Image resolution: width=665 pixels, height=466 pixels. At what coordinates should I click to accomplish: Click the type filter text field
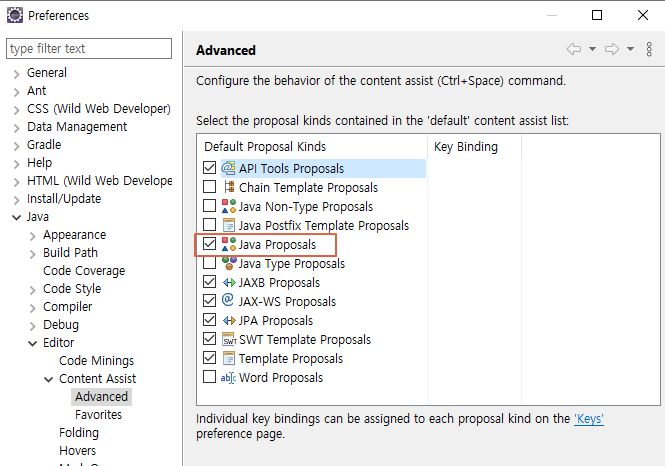coord(88,48)
